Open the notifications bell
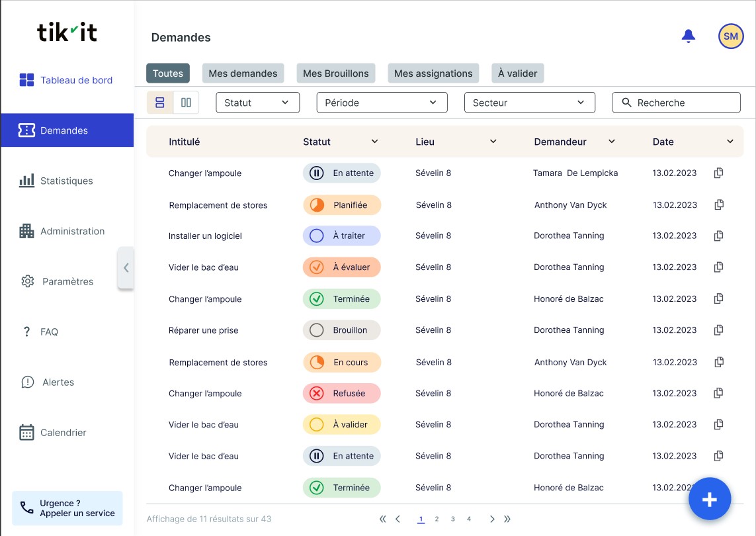Screen dimensions: 756x536 pyautogui.click(x=689, y=36)
